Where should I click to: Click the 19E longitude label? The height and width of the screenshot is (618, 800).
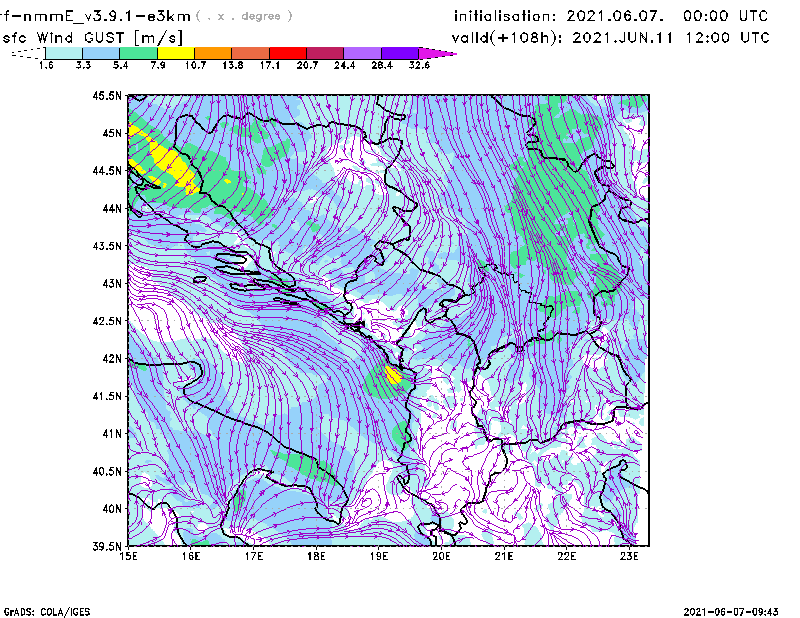point(379,556)
